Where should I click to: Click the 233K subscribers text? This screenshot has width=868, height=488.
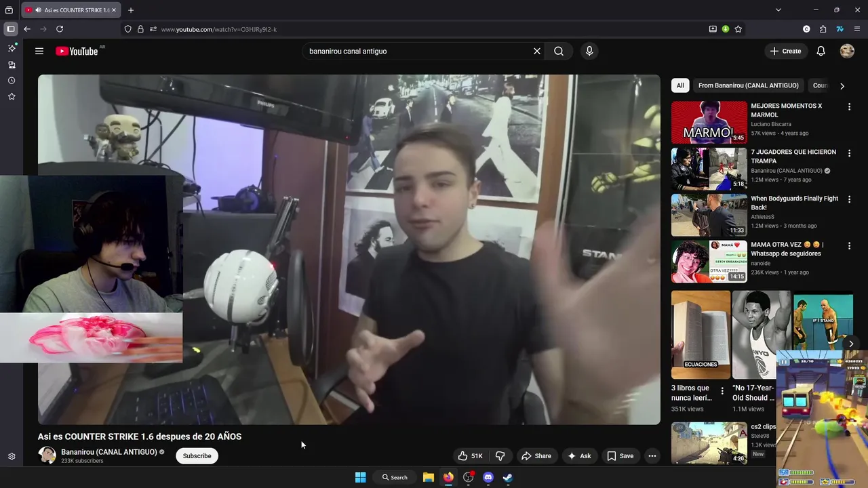(x=82, y=461)
